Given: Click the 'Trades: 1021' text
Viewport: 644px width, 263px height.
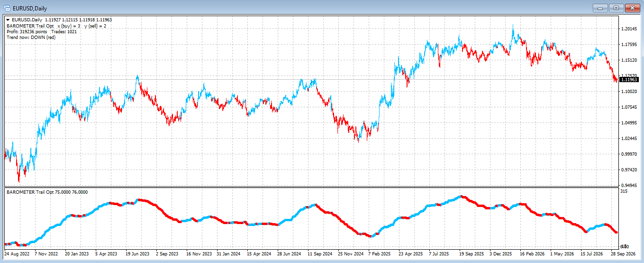Looking at the screenshot, I should [64, 31].
